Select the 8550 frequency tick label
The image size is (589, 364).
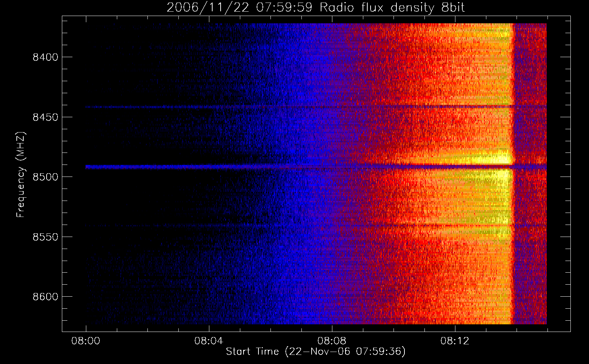pos(46,237)
